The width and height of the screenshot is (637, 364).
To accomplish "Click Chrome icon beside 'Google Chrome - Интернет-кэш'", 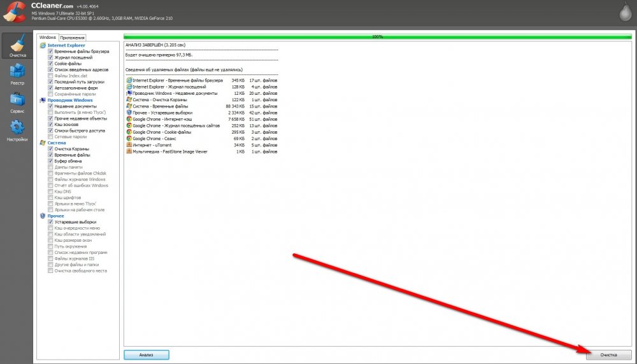I will click(x=129, y=119).
